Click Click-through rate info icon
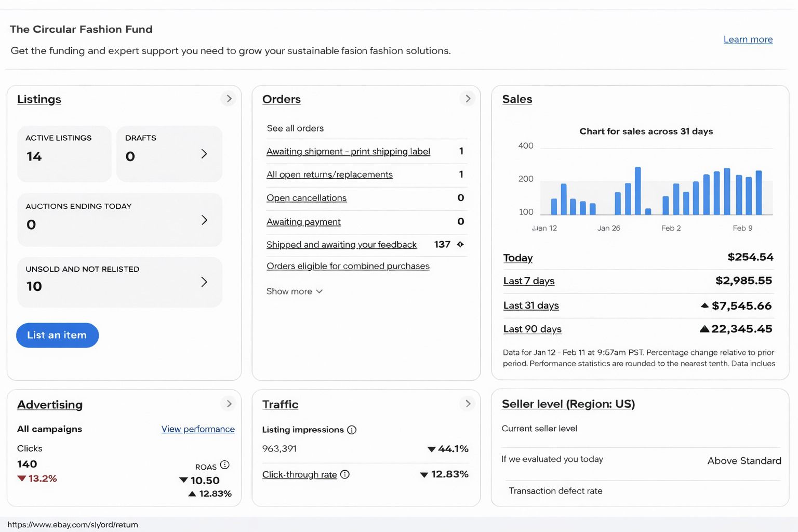 point(345,474)
